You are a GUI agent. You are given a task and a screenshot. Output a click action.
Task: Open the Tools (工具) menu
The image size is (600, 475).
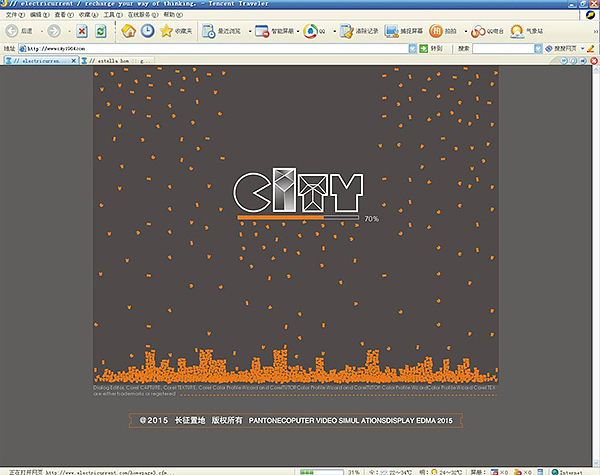(x=113, y=15)
